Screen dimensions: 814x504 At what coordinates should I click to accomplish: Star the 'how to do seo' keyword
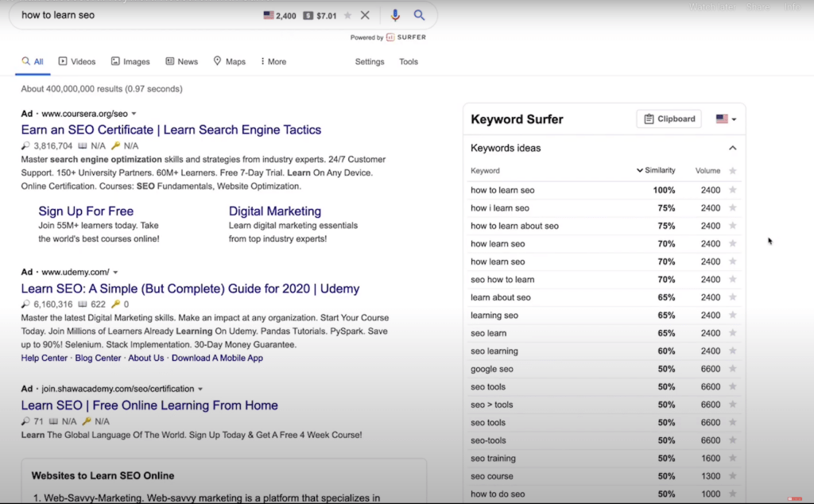(x=732, y=494)
